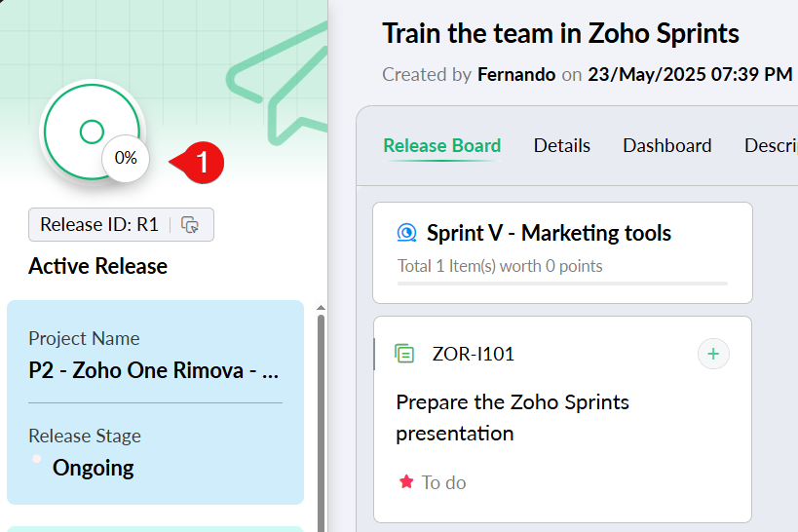Click the P2 - Zoho One Rimova project name
This screenshot has width=798, height=532.
point(155,371)
